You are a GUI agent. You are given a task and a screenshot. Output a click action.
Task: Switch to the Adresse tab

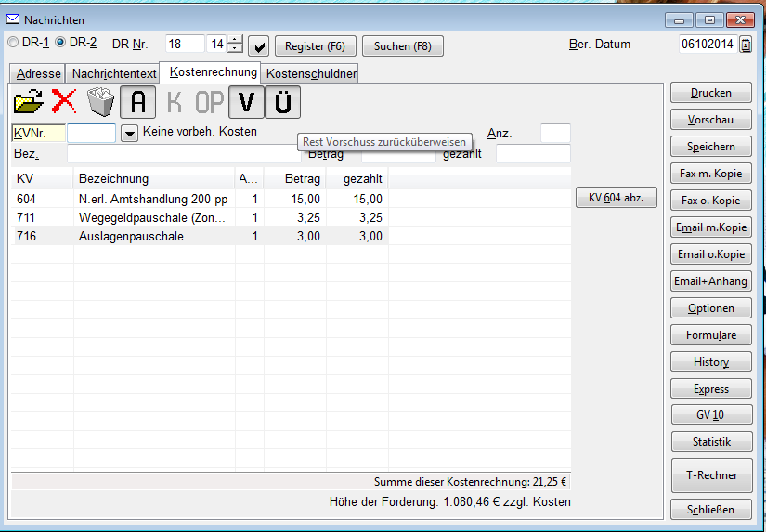click(x=38, y=73)
